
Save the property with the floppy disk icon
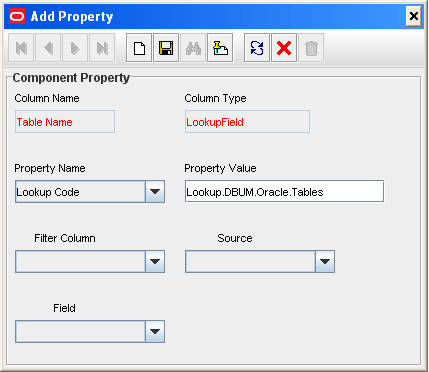[x=166, y=48]
